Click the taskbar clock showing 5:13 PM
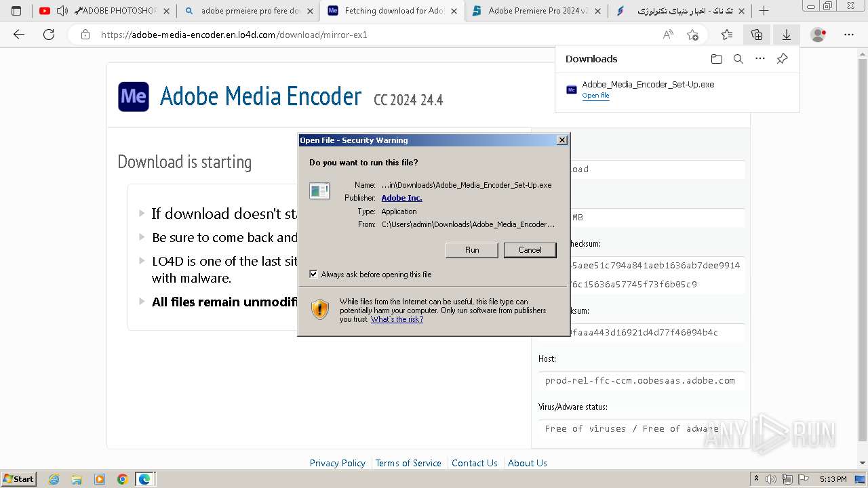 833,479
